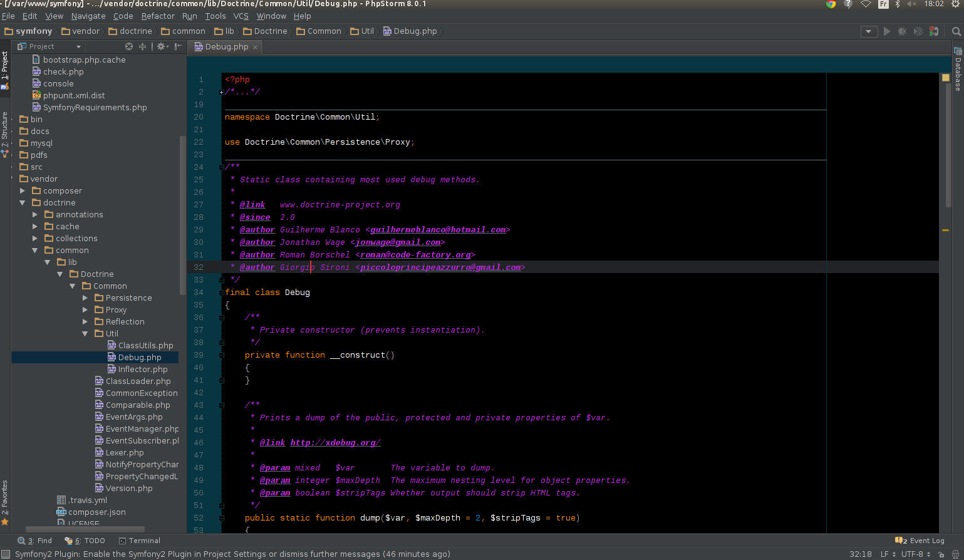Expand the composer folder
Screen dimensions: 964x560
coord(23,191)
